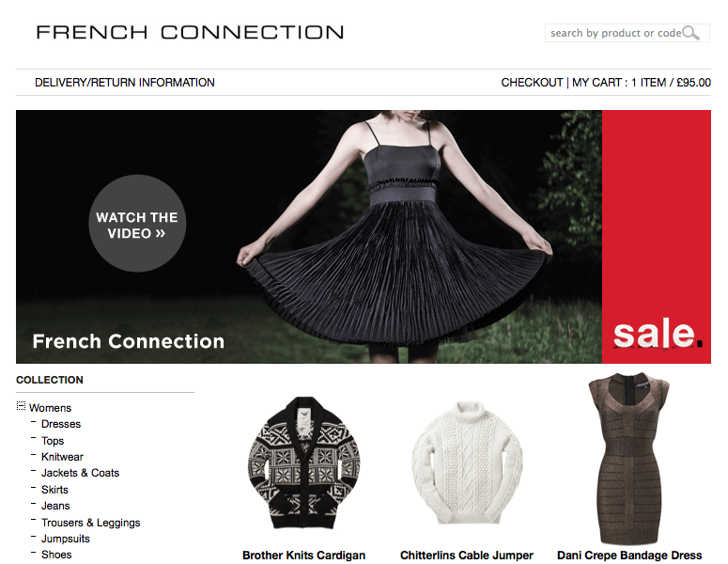Collapse the Womens tree expander icon
The height and width of the screenshot is (564, 728).
pos(21,406)
